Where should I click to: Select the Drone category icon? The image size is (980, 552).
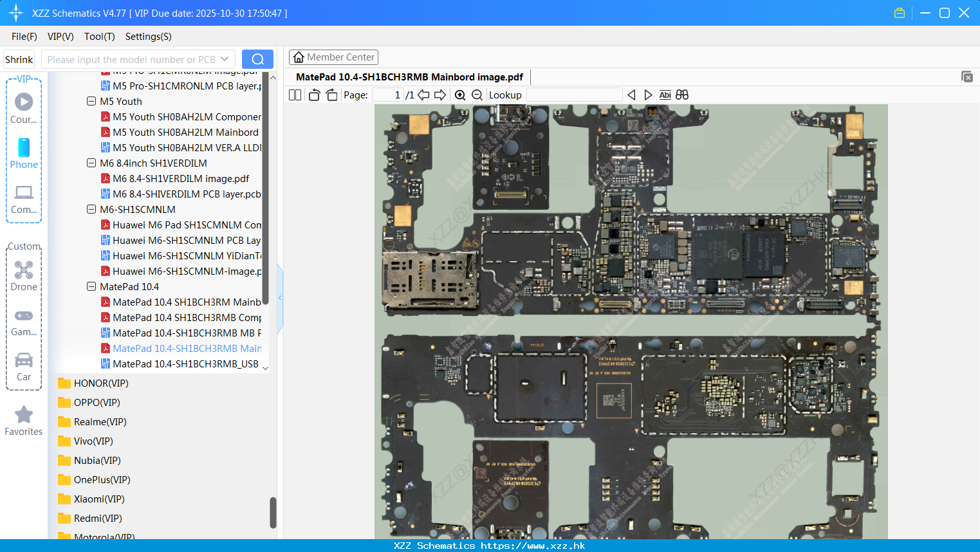(24, 276)
